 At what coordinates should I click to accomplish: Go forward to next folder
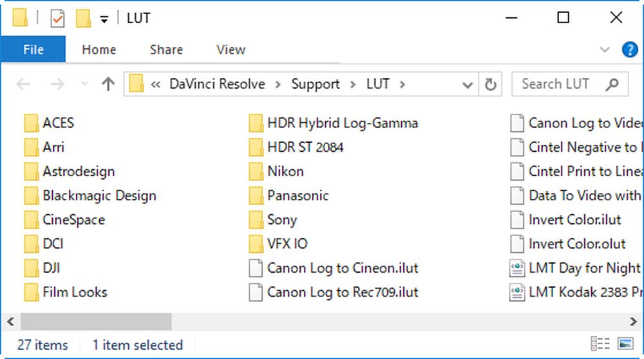(x=57, y=84)
